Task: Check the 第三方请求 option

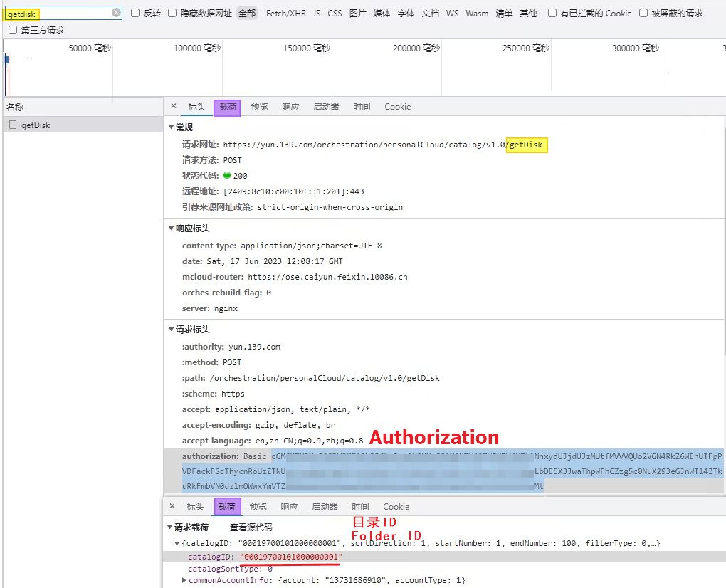Action: tap(13, 30)
